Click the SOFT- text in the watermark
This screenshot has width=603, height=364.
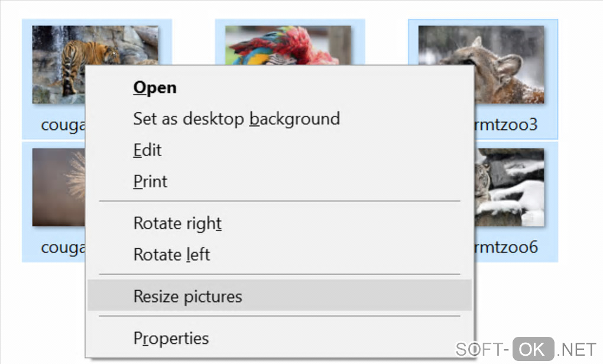(482, 349)
